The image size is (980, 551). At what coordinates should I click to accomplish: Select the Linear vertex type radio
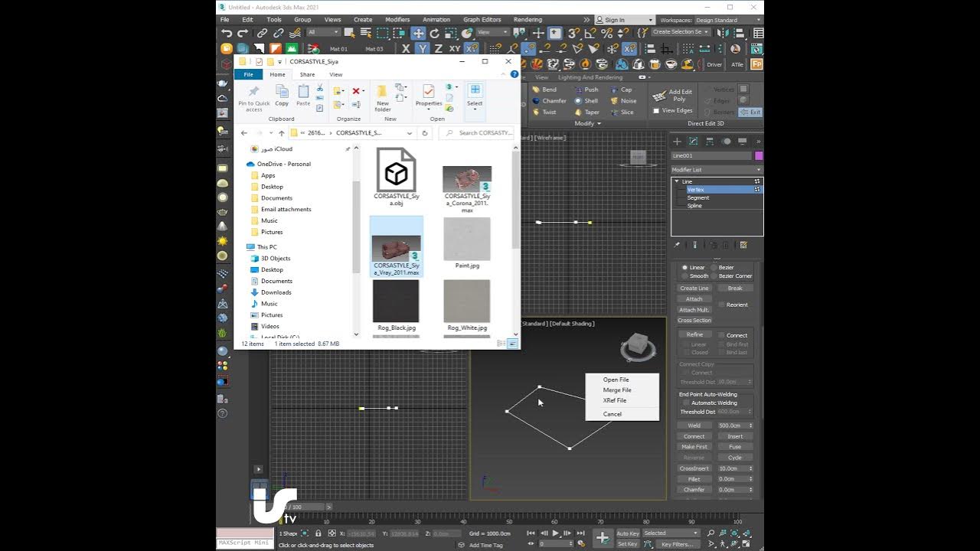[685, 267]
